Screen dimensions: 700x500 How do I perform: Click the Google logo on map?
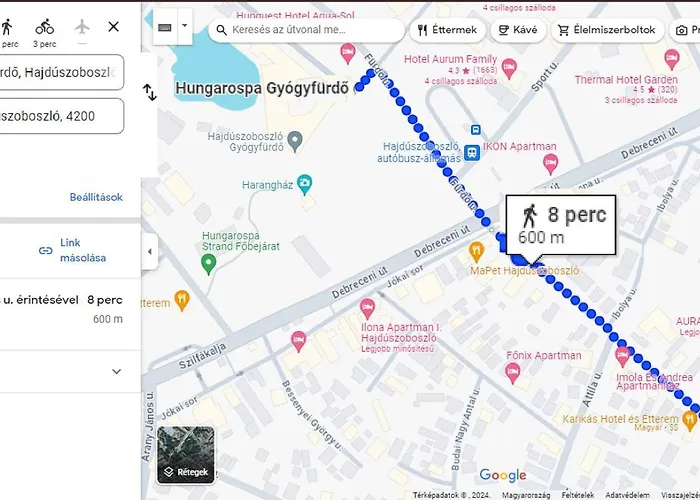pyautogui.click(x=503, y=475)
